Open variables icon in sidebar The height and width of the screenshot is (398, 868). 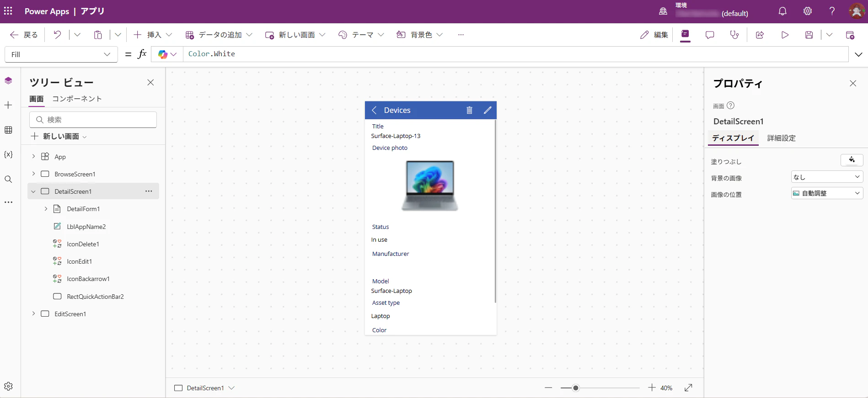8,154
